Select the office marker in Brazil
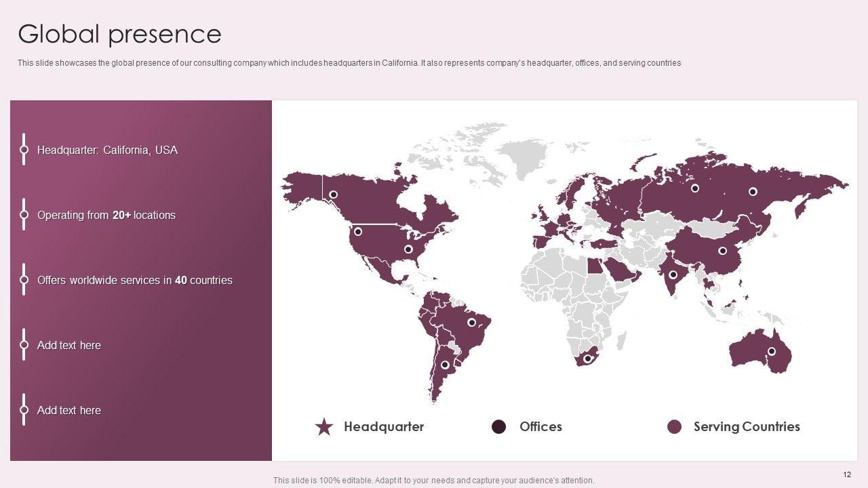868x488 pixels. [x=471, y=323]
